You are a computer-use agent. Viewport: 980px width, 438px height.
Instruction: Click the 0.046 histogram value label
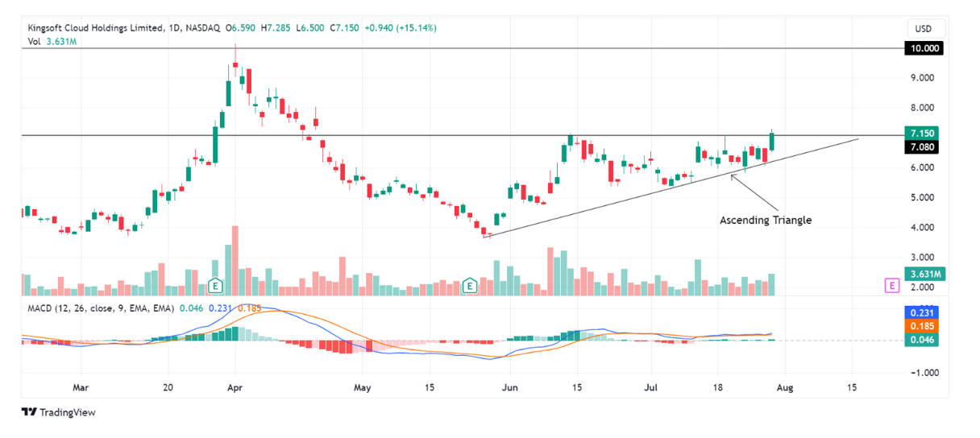click(x=924, y=341)
